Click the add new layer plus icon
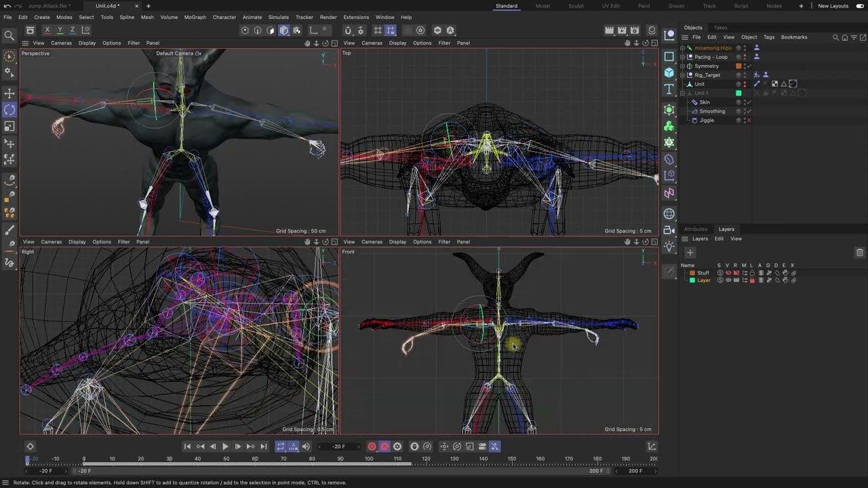Viewport: 868px width, 488px height. point(690,253)
